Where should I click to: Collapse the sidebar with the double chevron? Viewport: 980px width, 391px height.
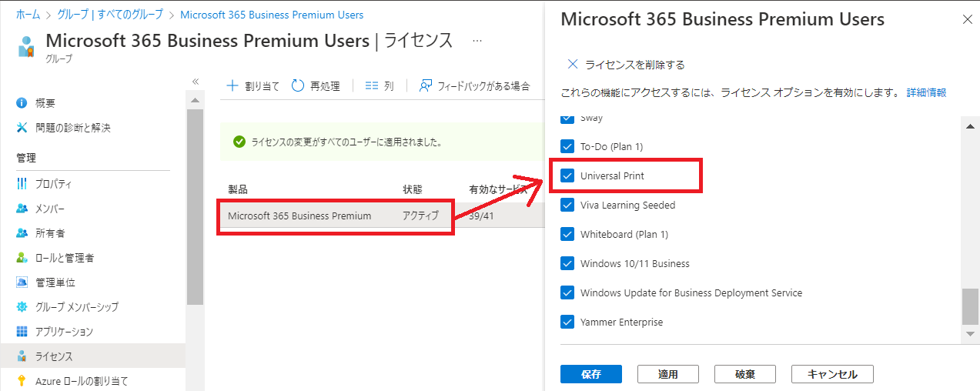point(196,82)
